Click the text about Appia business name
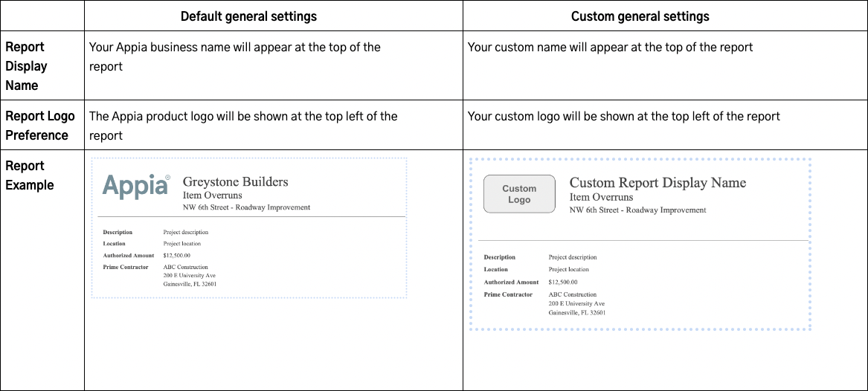The image size is (868, 391). click(x=234, y=56)
